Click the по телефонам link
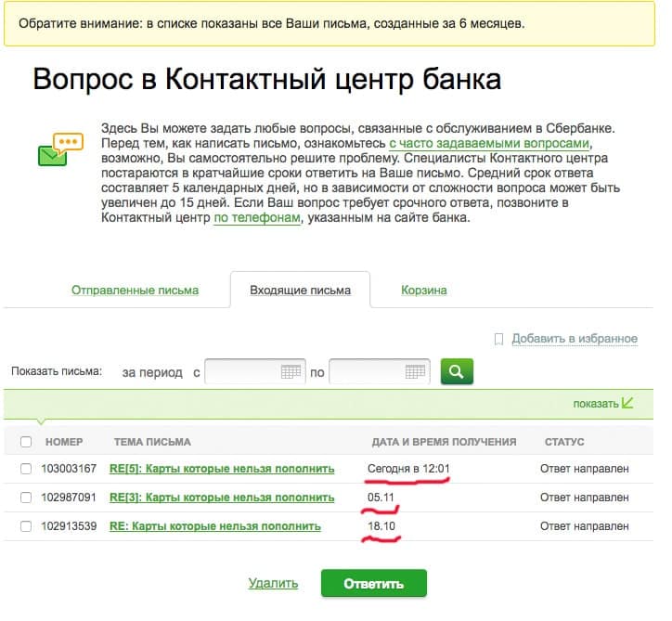Image resolution: width=672 pixels, height=621 pixels. 257,218
